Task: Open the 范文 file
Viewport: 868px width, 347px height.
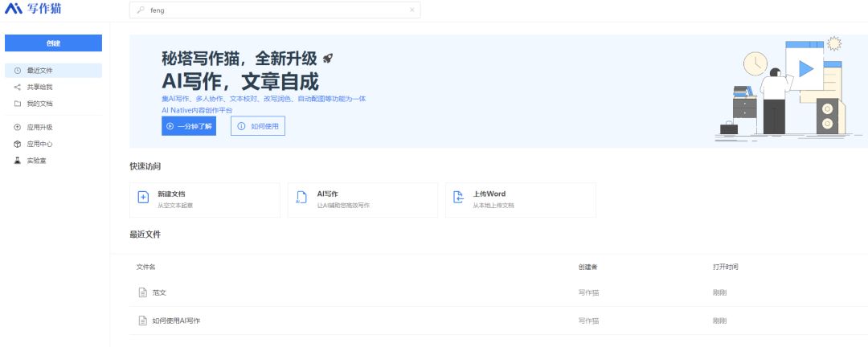Action: (x=159, y=292)
